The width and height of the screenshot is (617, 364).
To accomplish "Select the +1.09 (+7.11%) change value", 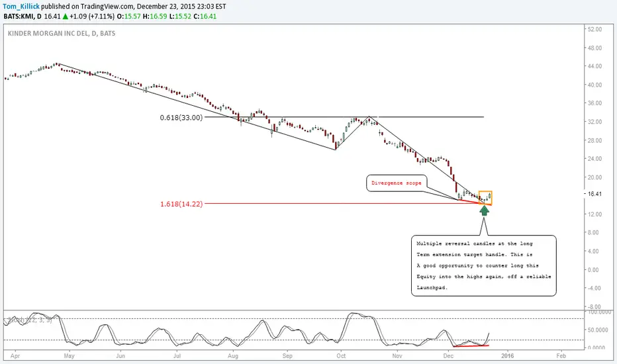I will point(92,17).
